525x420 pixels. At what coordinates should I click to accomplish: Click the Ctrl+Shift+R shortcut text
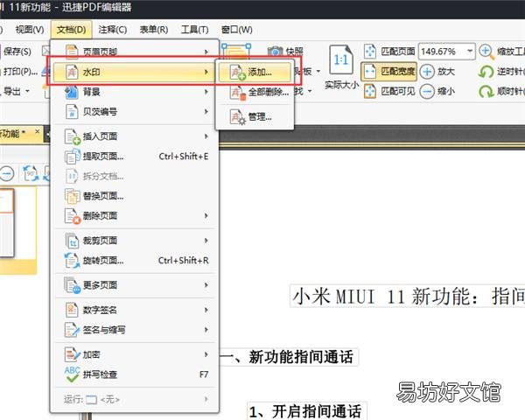point(184,261)
